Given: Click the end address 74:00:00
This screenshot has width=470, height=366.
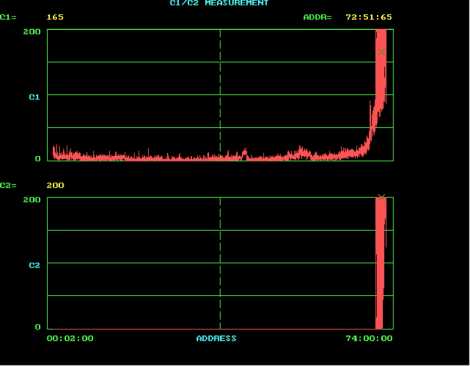Looking at the screenshot, I should pos(369,338).
